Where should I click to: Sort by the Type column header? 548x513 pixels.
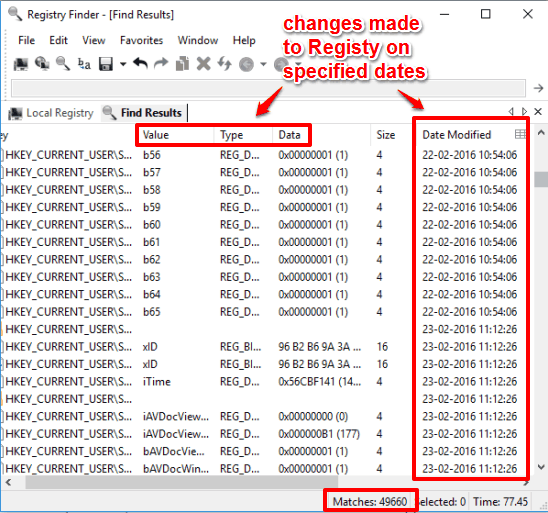click(243, 135)
